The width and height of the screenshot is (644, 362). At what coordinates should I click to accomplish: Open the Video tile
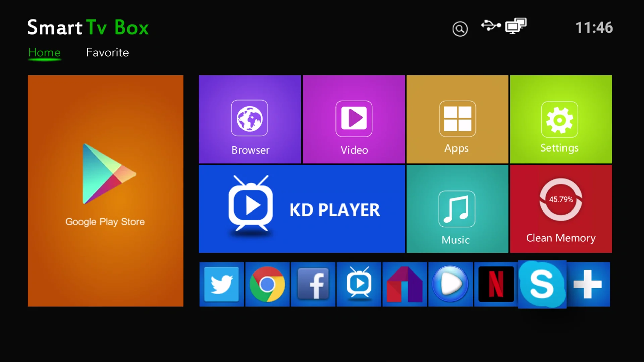tap(354, 119)
